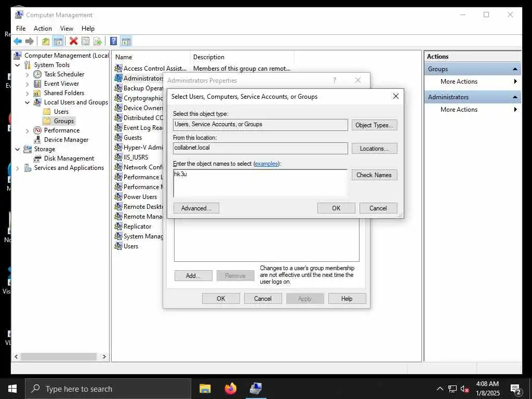Expand Event Viewer tree node

pos(27,84)
